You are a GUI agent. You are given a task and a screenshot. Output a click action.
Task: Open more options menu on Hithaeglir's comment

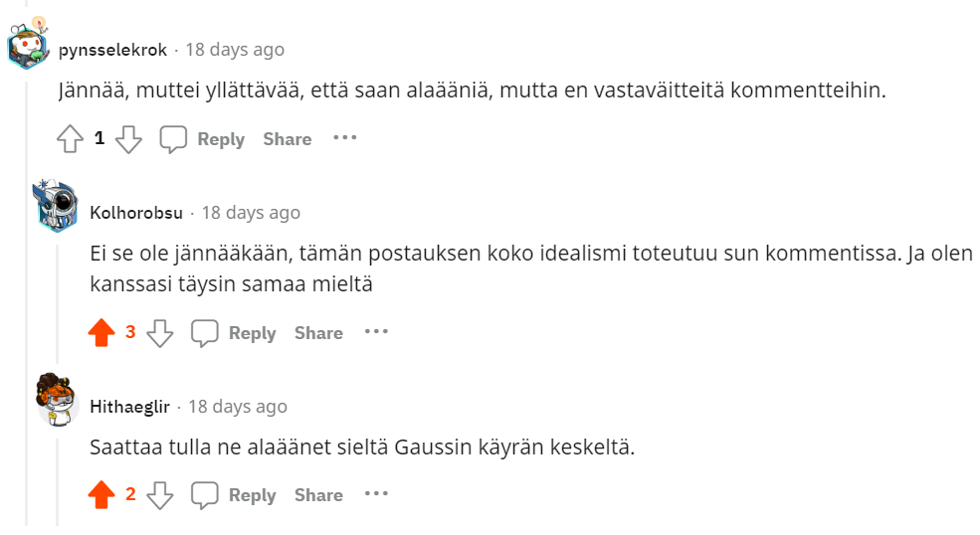coord(376,493)
